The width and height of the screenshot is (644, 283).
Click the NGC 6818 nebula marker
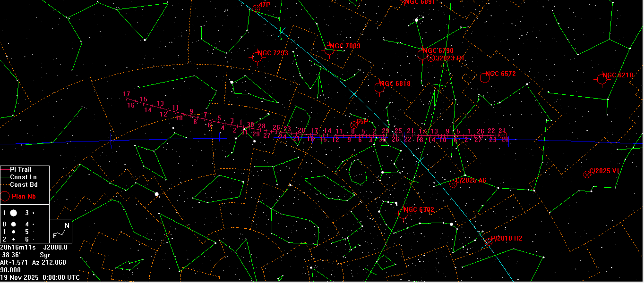tap(379, 88)
